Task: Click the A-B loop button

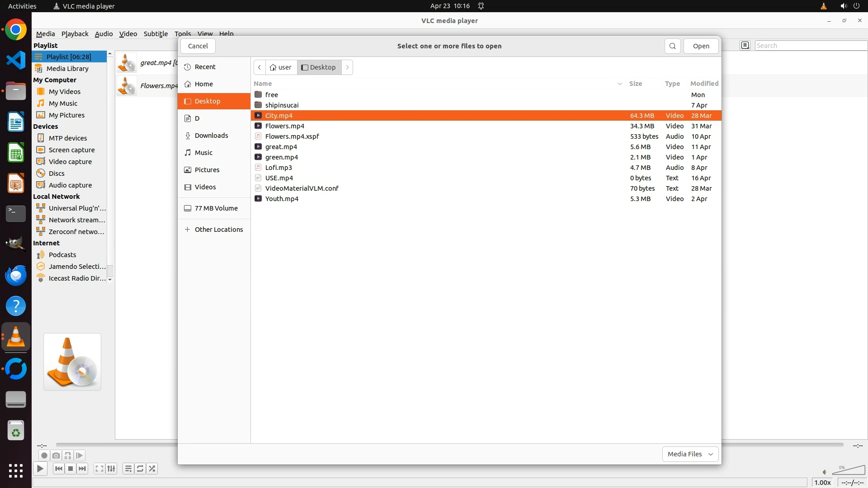Action: point(68,455)
